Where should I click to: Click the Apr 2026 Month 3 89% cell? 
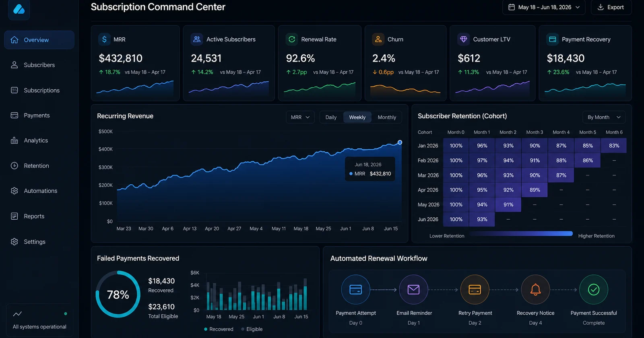535,190
